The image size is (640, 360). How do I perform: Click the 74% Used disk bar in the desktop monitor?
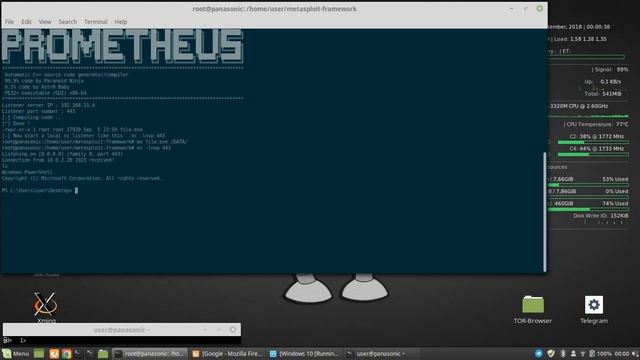(588, 209)
